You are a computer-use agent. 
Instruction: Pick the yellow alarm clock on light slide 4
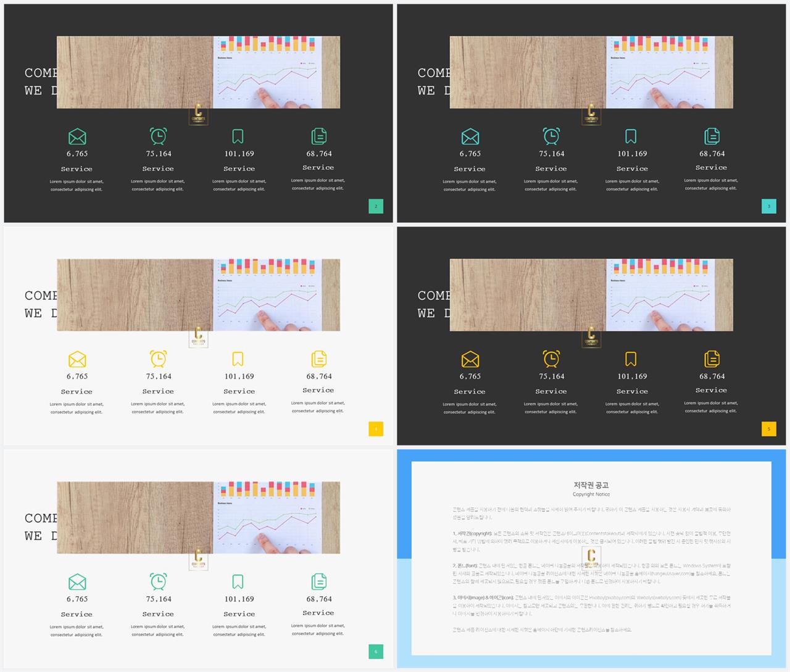158,359
